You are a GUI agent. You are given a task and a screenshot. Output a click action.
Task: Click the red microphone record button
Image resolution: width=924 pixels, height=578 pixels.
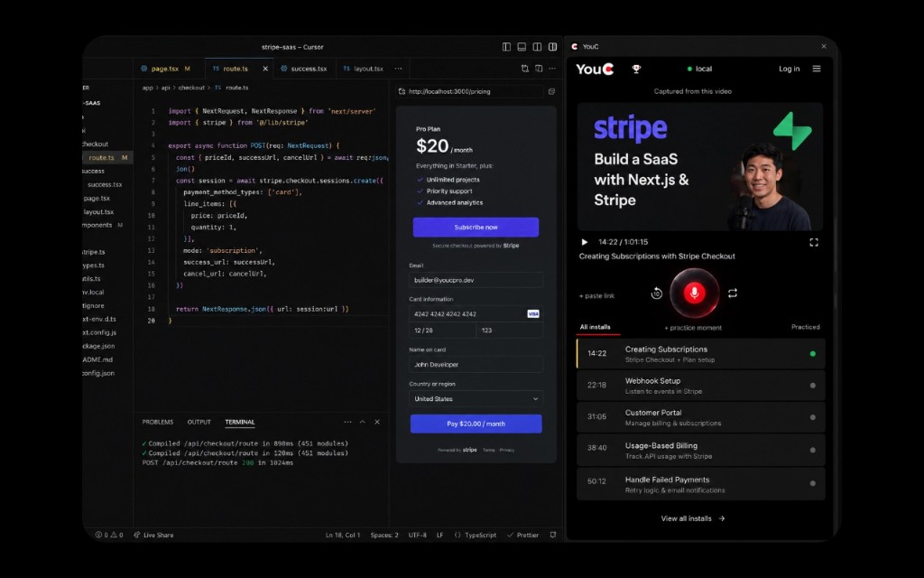(694, 293)
